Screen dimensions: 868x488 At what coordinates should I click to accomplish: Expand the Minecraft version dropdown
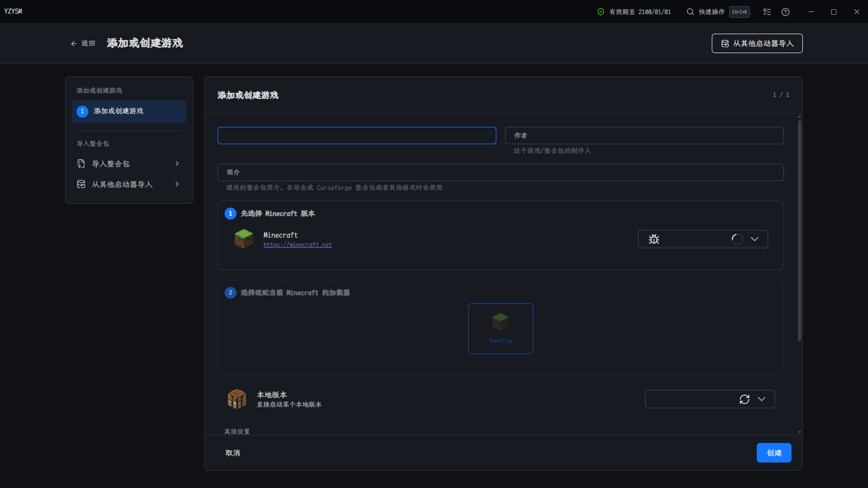pyautogui.click(x=755, y=239)
